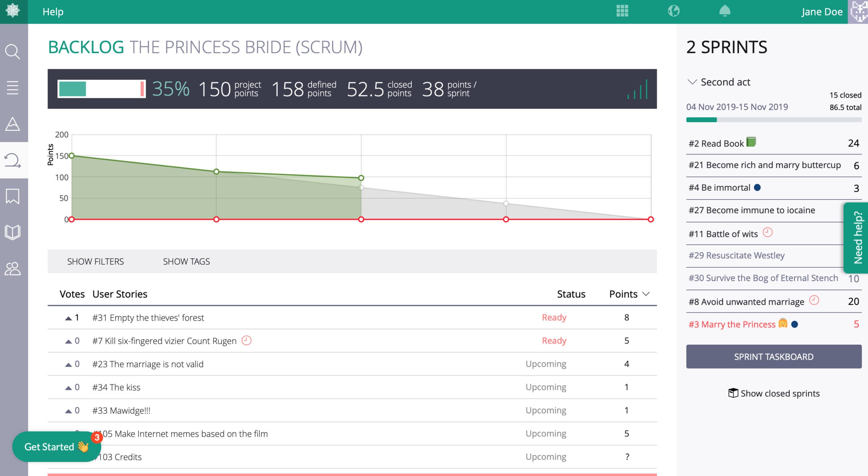This screenshot has width=868, height=476.
Task: Open the notifications bell icon
Action: [725, 11]
